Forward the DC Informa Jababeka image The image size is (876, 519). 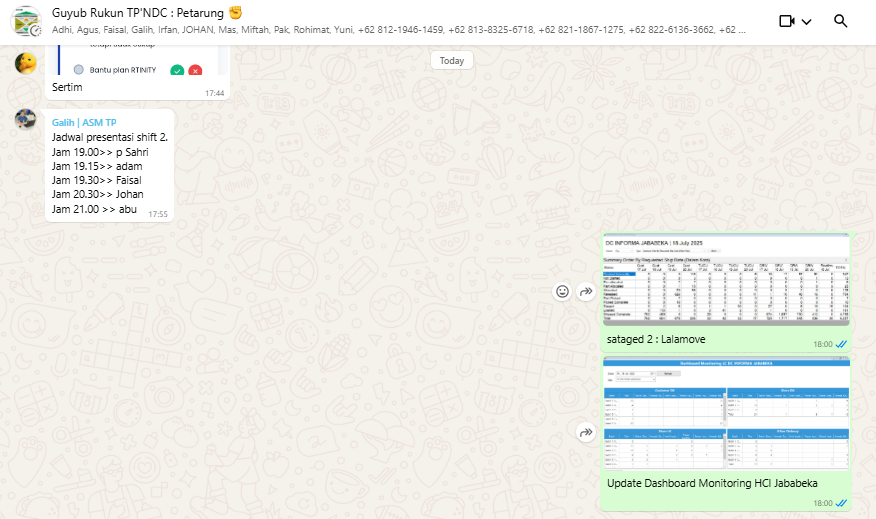[x=586, y=291]
